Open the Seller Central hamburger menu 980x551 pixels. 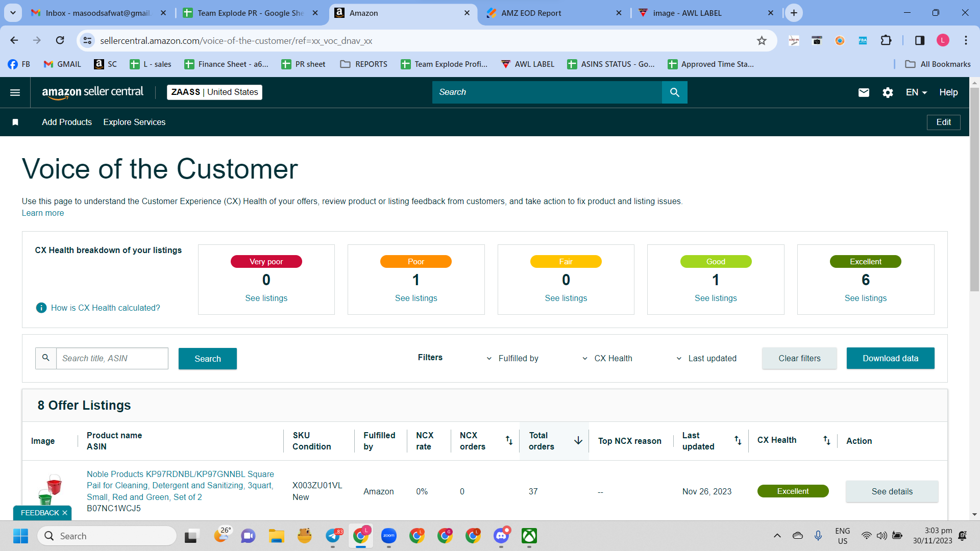(x=15, y=92)
